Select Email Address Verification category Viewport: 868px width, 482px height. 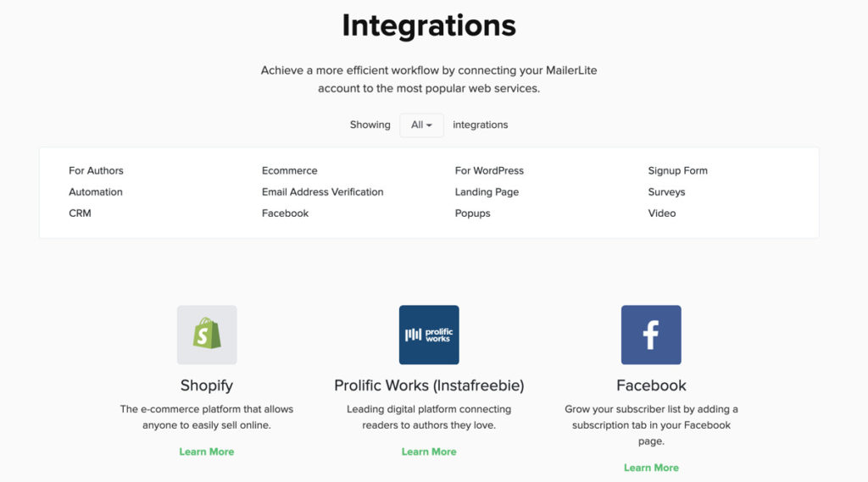322,192
